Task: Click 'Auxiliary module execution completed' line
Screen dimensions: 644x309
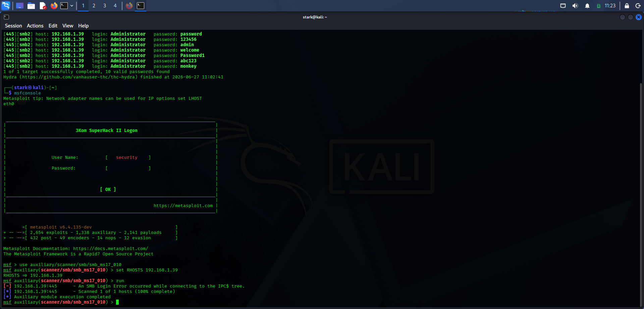Action: tap(57, 297)
